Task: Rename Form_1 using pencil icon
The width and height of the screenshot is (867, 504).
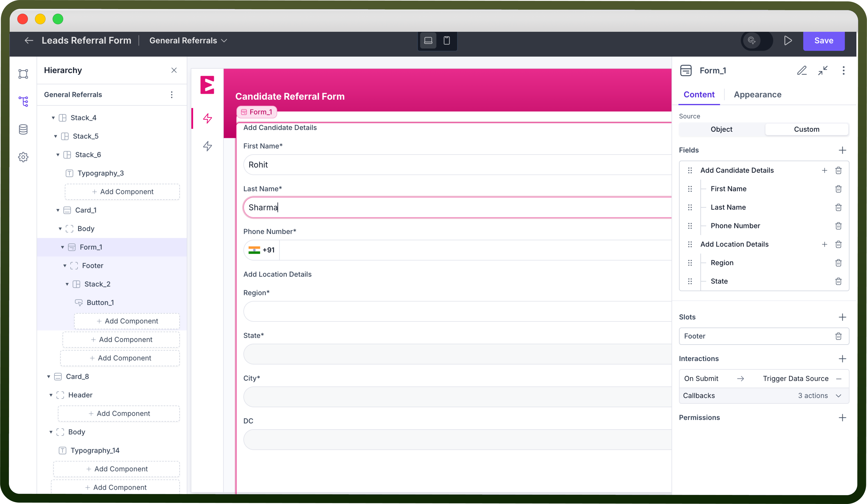Action: [x=802, y=71]
